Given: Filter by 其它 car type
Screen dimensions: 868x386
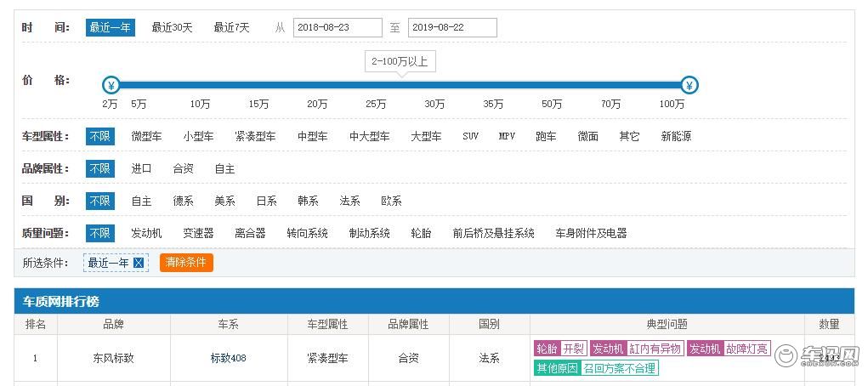Looking at the screenshot, I should click(x=629, y=136).
